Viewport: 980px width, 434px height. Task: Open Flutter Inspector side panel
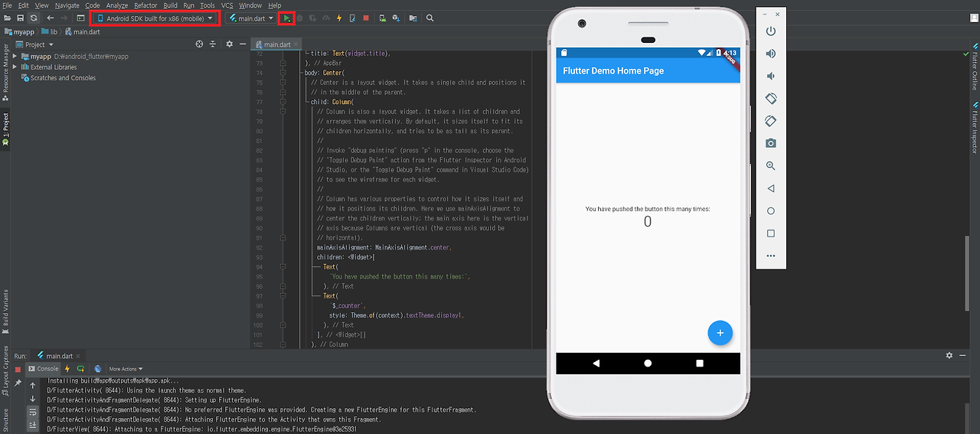(975, 128)
